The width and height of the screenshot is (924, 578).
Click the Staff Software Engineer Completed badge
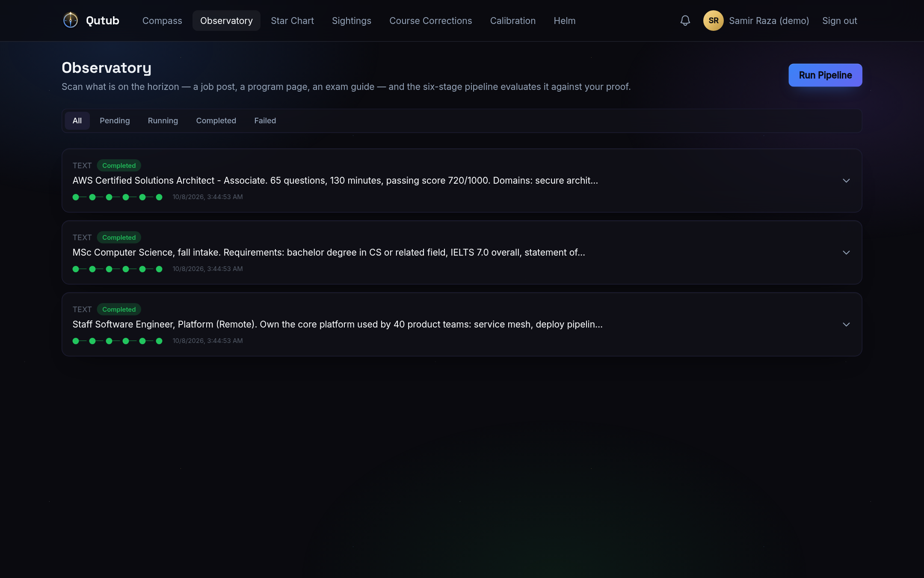tap(119, 310)
